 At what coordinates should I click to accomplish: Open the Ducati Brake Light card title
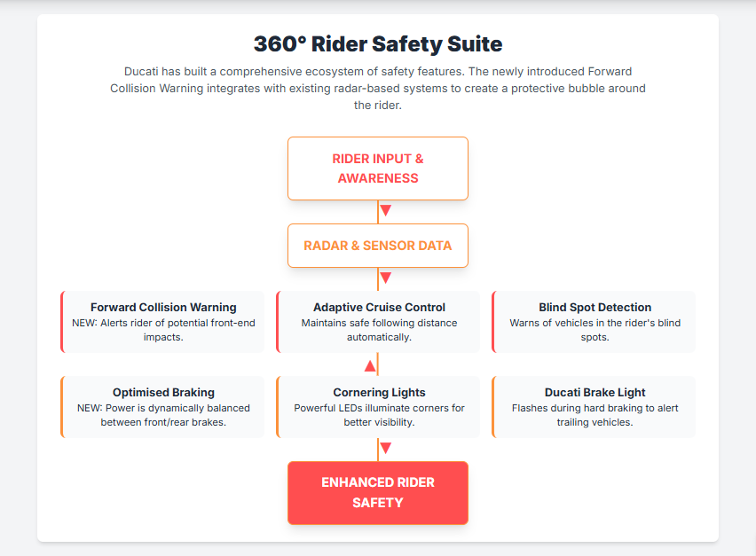click(x=595, y=392)
